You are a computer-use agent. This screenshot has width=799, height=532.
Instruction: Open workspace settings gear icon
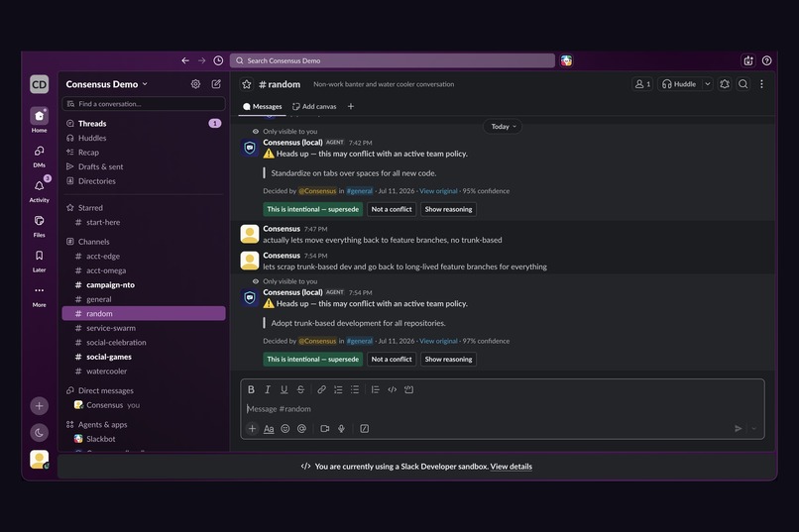click(195, 84)
